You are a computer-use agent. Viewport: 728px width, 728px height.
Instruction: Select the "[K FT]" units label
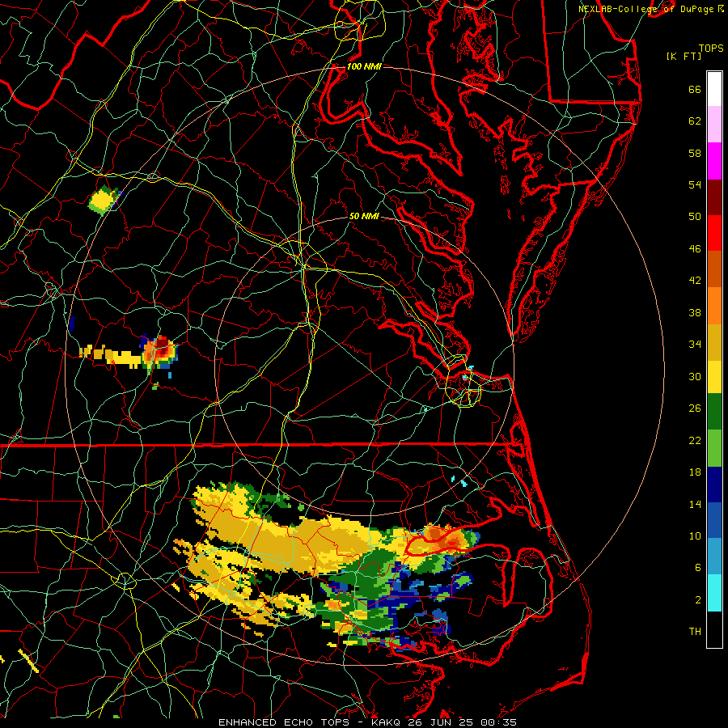pos(684,56)
